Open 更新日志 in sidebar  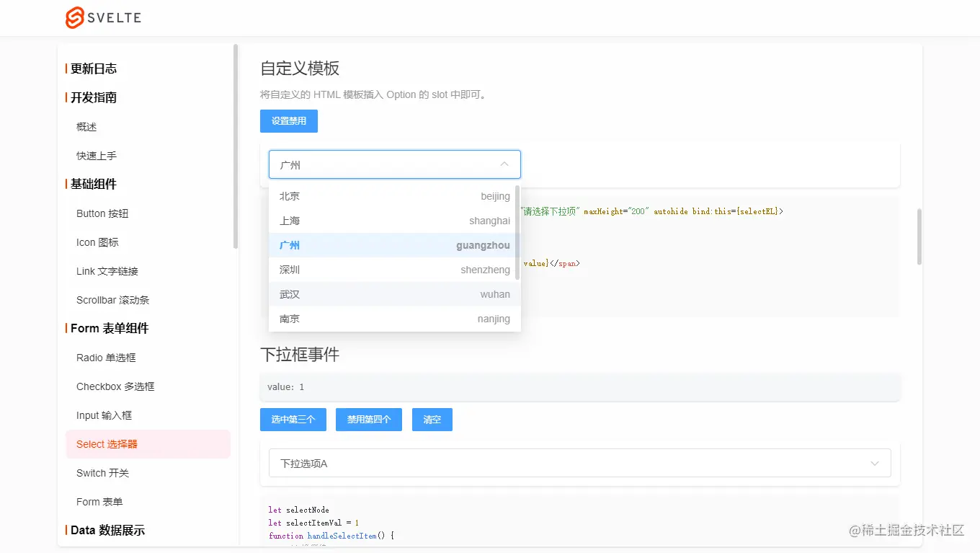tap(94, 68)
